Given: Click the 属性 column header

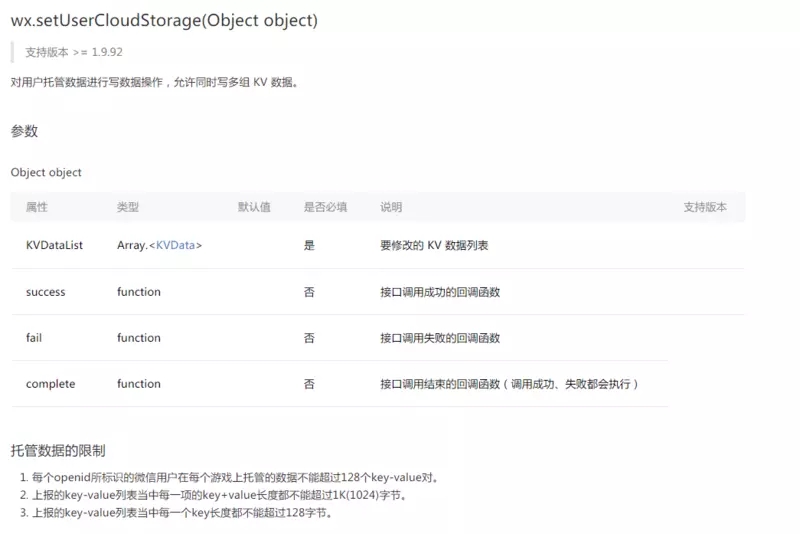Looking at the screenshot, I should click(x=37, y=207).
